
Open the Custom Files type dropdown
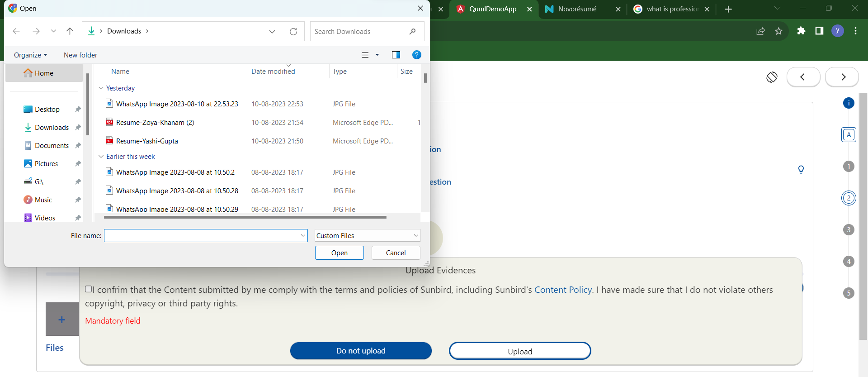click(x=367, y=235)
